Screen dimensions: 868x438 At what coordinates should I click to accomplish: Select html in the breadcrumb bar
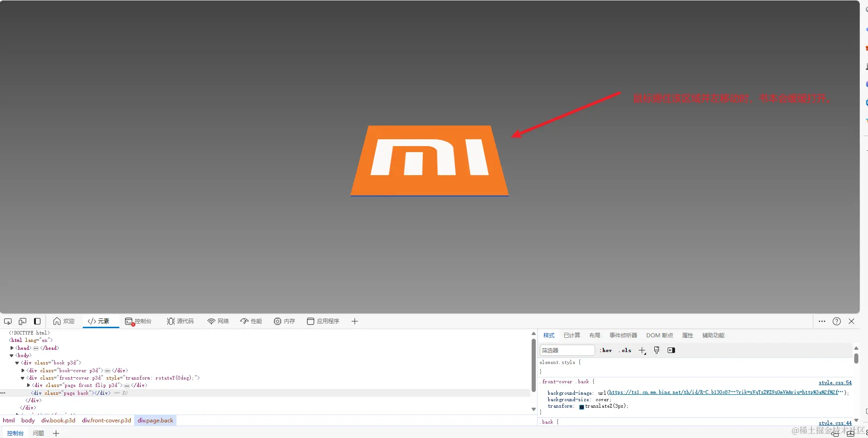coord(9,421)
